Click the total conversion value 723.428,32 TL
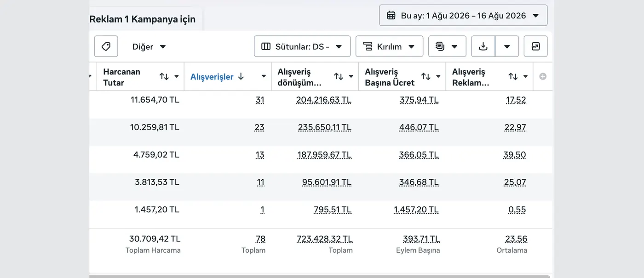The width and height of the screenshot is (644, 278). (x=325, y=239)
